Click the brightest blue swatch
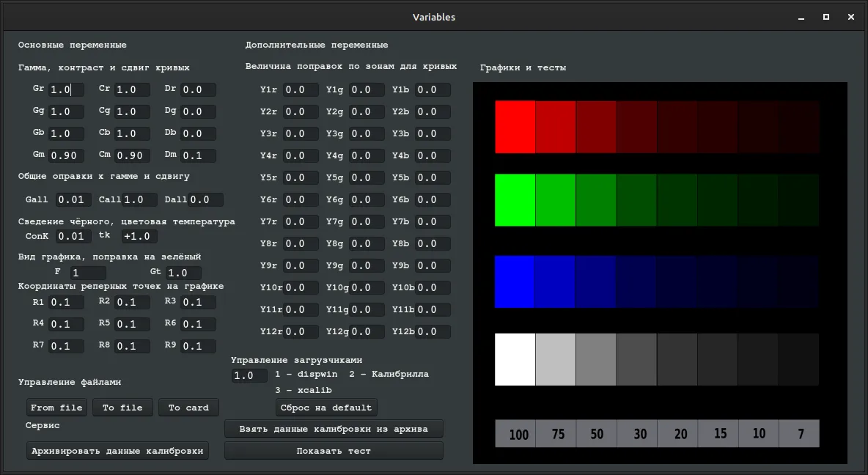Screen dimensions: 868x475 (515, 281)
